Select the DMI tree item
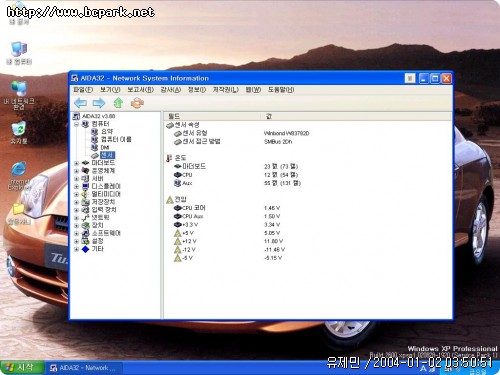Viewport: 500px width, 375px height. tap(105, 147)
